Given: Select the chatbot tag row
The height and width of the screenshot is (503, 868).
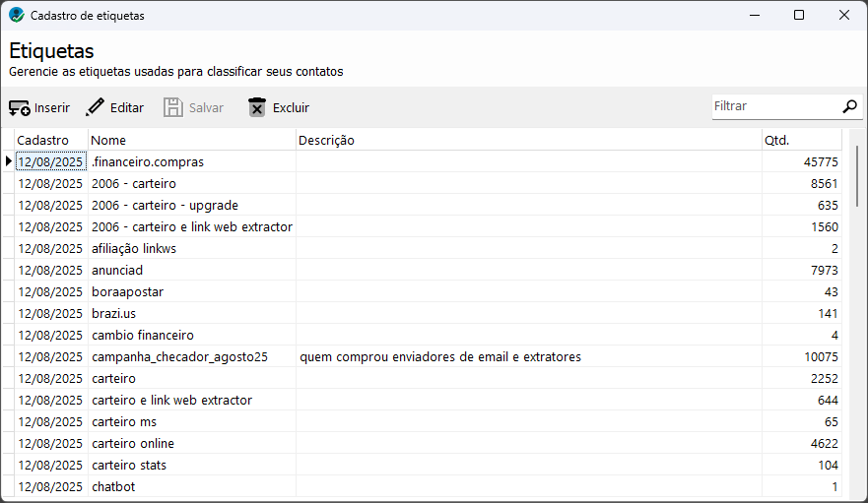Looking at the screenshot, I should click(429, 486).
